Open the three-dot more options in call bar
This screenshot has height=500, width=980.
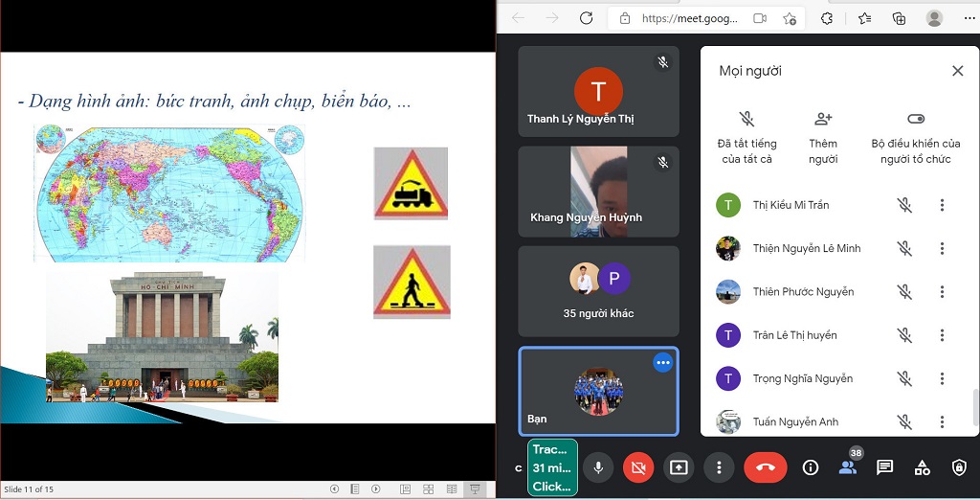[x=719, y=467]
